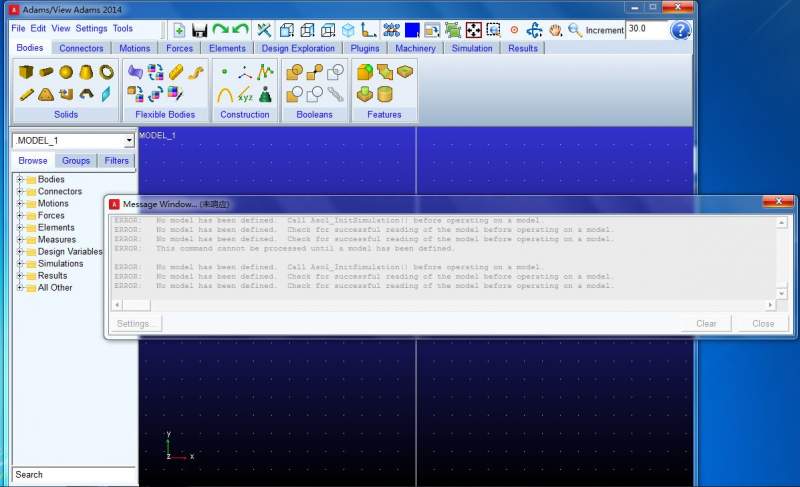Image resolution: width=800 pixels, height=487 pixels.
Task: Open the .MODEL_1 model dropdown
Action: 129,141
